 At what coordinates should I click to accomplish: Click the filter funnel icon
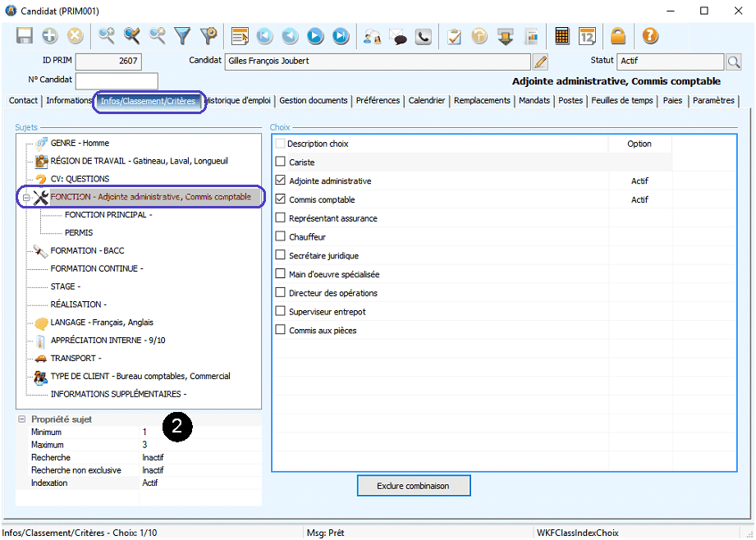point(182,36)
